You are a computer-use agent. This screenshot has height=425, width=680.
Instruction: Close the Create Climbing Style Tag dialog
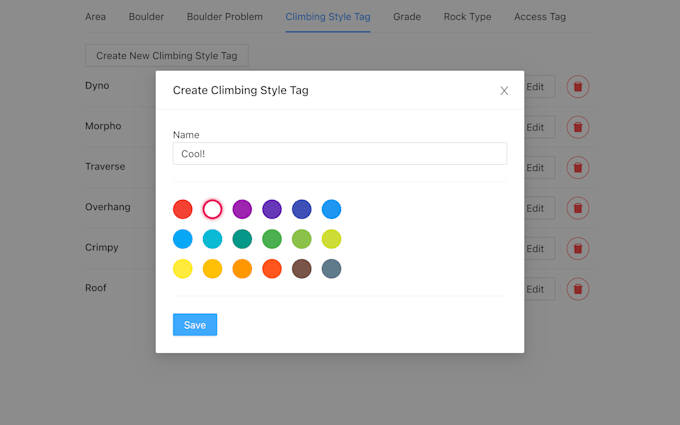504,91
